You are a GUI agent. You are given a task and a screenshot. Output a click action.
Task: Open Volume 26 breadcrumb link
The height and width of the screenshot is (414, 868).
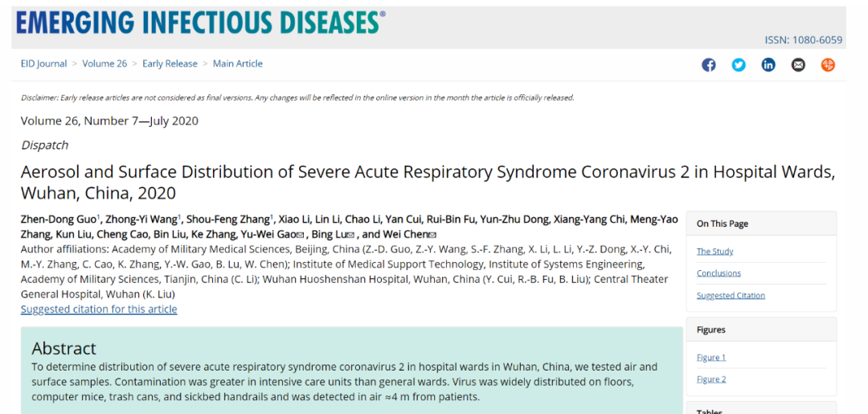tap(104, 64)
